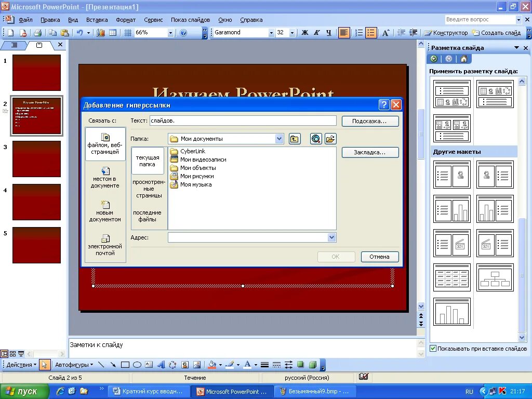The height and width of the screenshot is (399, 532).
Task: Click the Текст input field in dialog
Action: pyautogui.click(x=243, y=121)
